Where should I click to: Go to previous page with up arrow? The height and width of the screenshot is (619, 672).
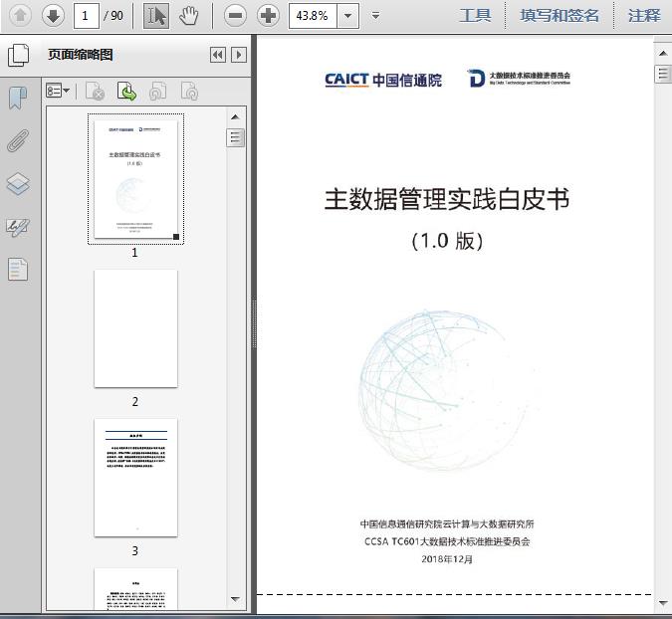coord(20,15)
